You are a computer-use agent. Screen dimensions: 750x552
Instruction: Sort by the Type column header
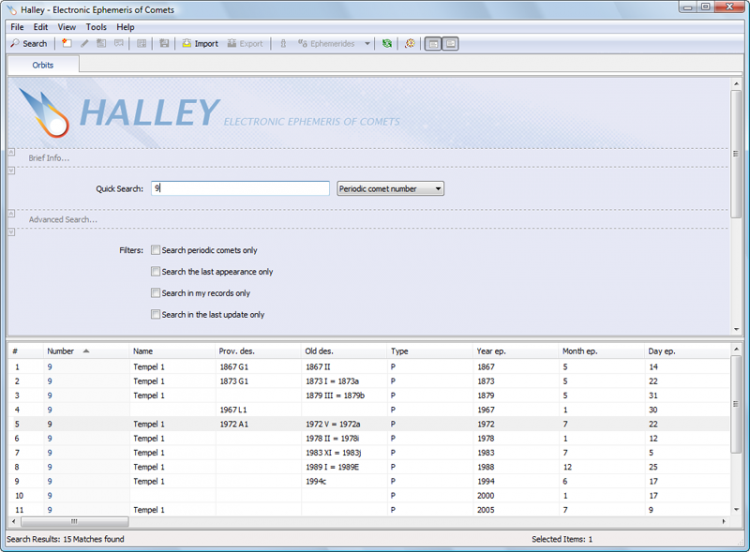click(430, 351)
